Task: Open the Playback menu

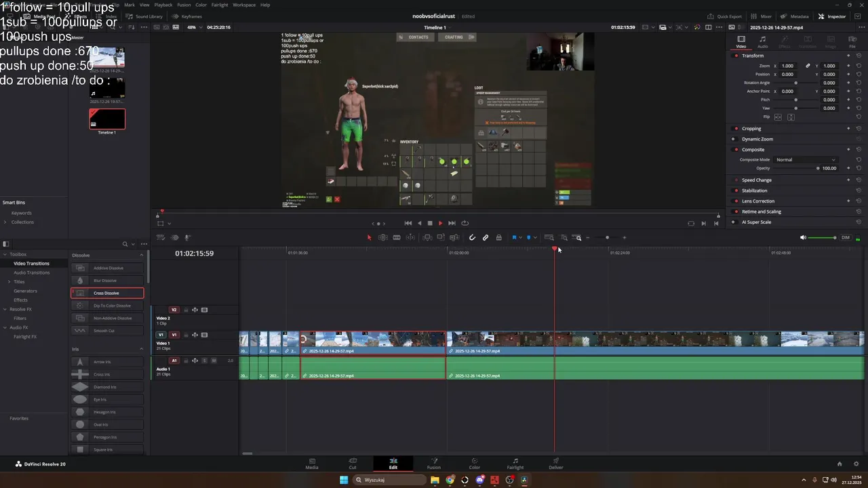Action: [163, 5]
